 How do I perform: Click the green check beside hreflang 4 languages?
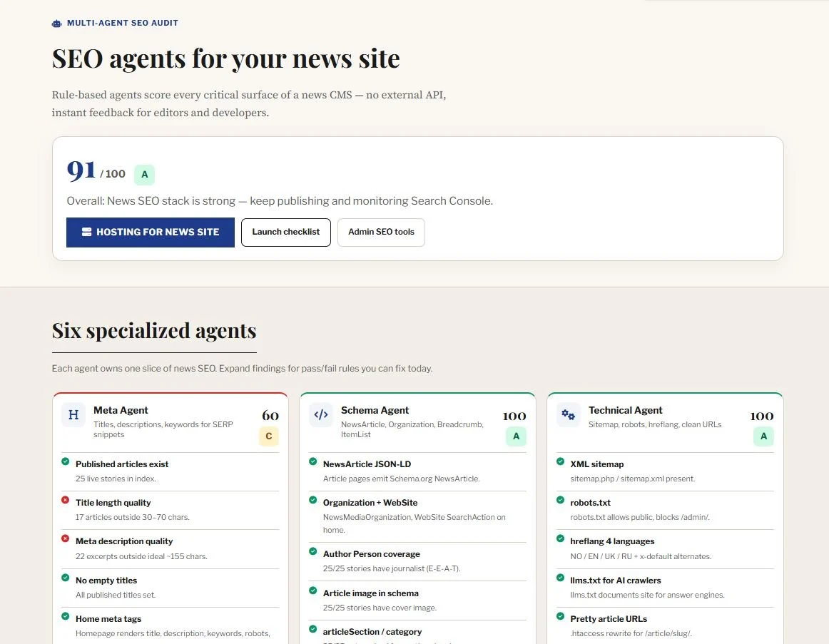[x=561, y=539]
